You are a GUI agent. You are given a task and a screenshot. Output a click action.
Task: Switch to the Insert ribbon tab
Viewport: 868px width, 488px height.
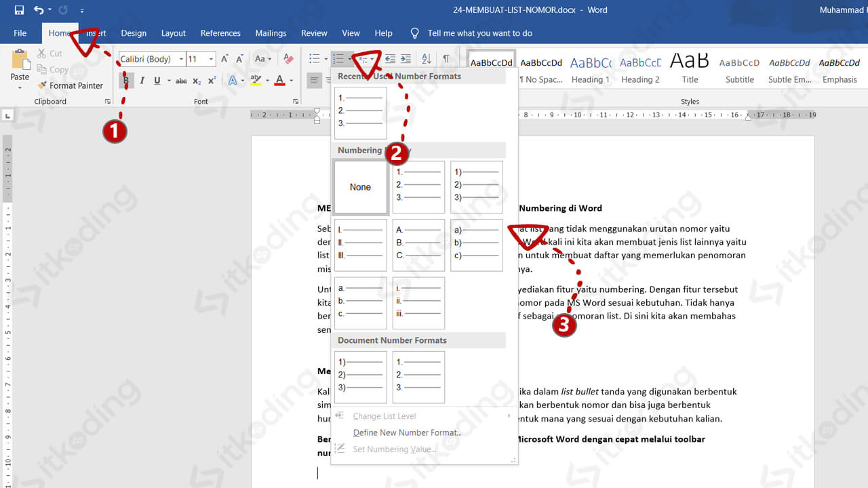pos(95,33)
